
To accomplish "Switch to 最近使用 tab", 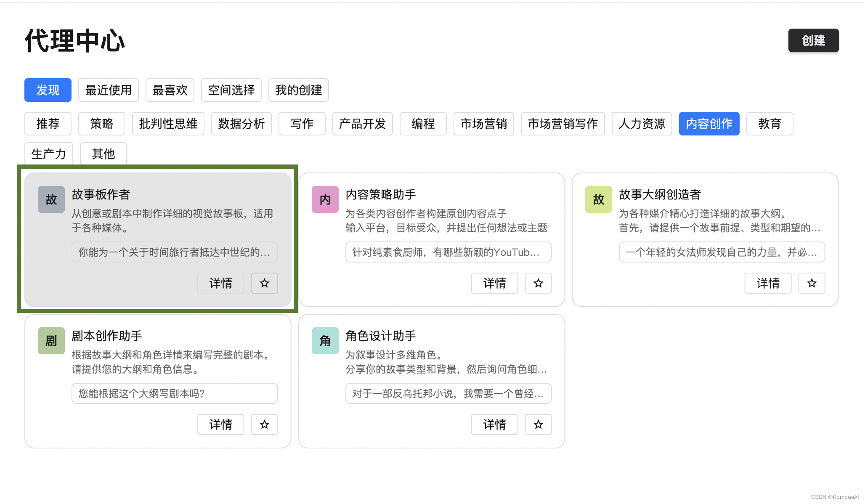I will coord(108,90).
